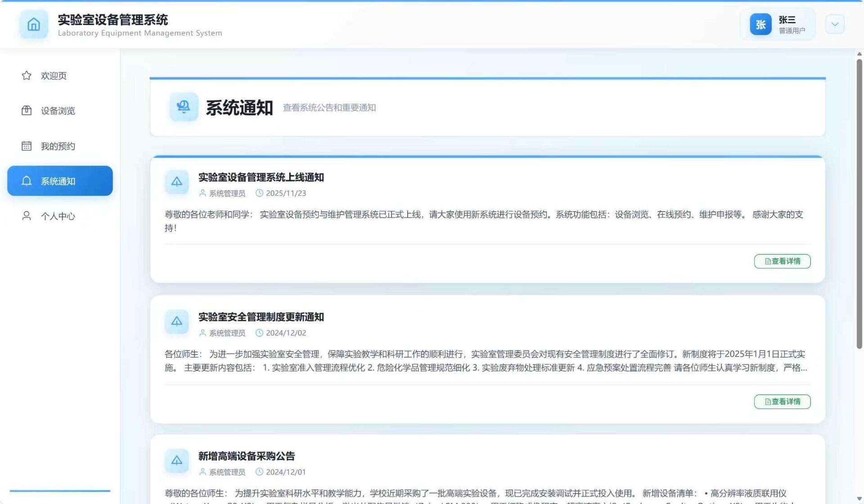Click the star icon beside 欢迎页

tap(27, 76)
